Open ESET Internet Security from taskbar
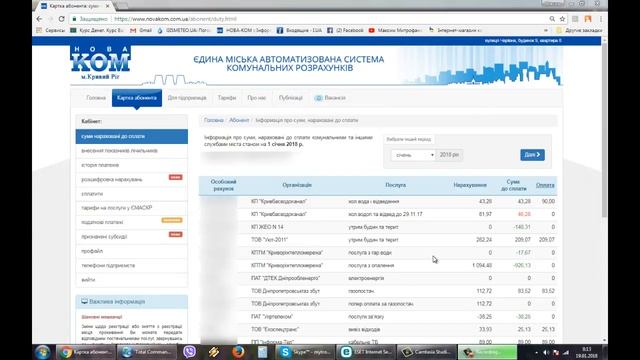Screen dimensions: 640x360 point(367,352)
